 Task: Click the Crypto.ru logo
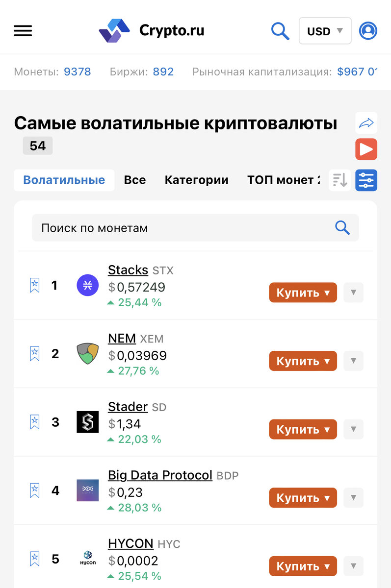pyautogui.click(x=152, y=30)
